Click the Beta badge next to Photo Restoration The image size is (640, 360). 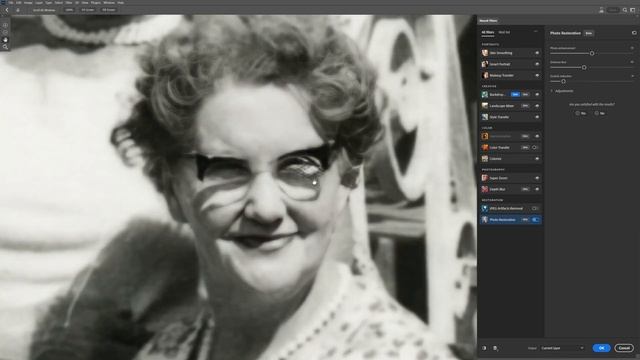(588, 33)
